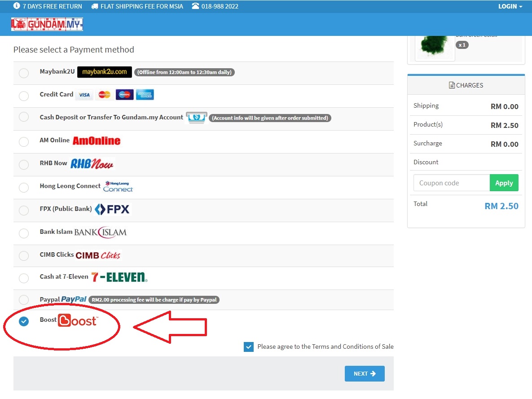This screenshot has width=532, height=399.
Task: Open the LOGIN dropdown menu
Action: [510, 6]
